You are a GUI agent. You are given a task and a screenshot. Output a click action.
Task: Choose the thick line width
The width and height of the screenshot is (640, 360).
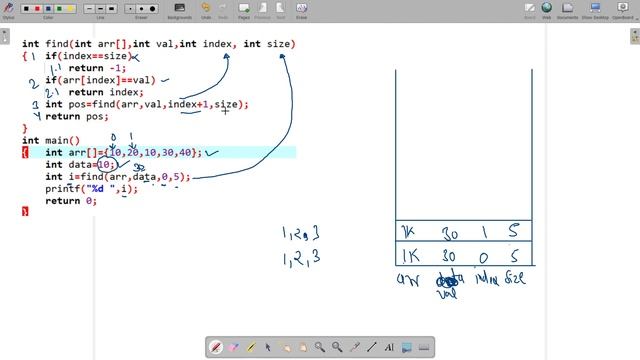(111, 9)
